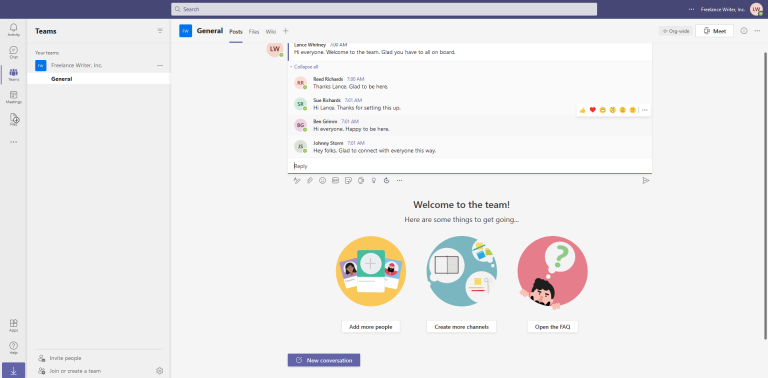This screenshot has width=768, height=378.
Task: React with the angry emoji
Action: click(x=632, y=110)
